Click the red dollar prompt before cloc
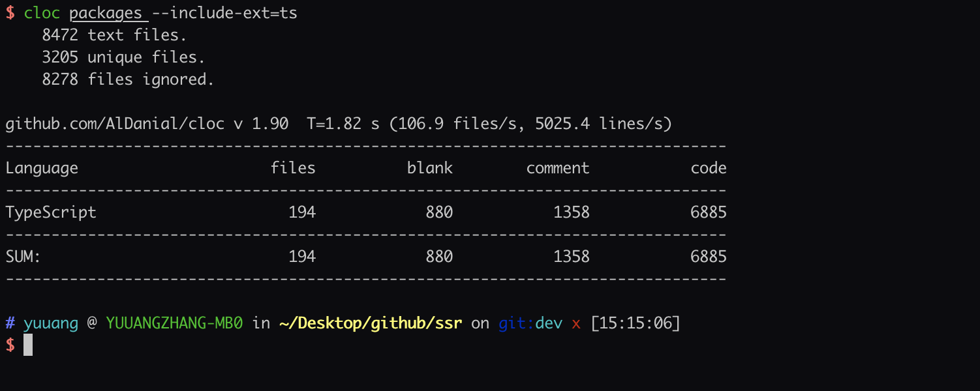Viewport: 980px width, 391px height. (10, 13)
